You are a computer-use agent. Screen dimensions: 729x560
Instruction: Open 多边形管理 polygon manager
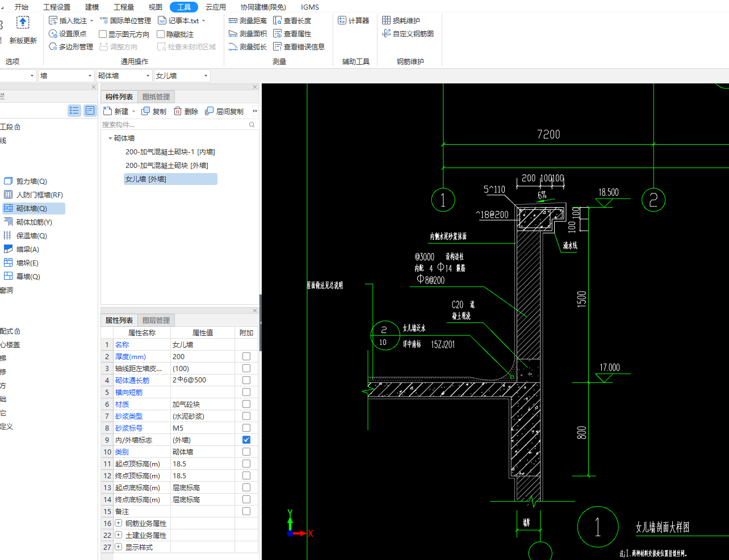(x=71, y=47)
